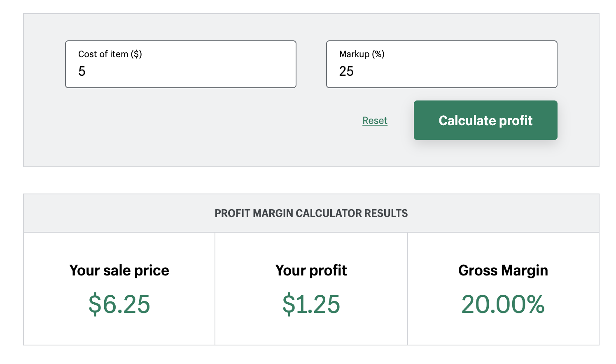This screenshot has height=364, width=616.
Task: Select the value 5 in Cost field
Action: (x=82, y=71)
